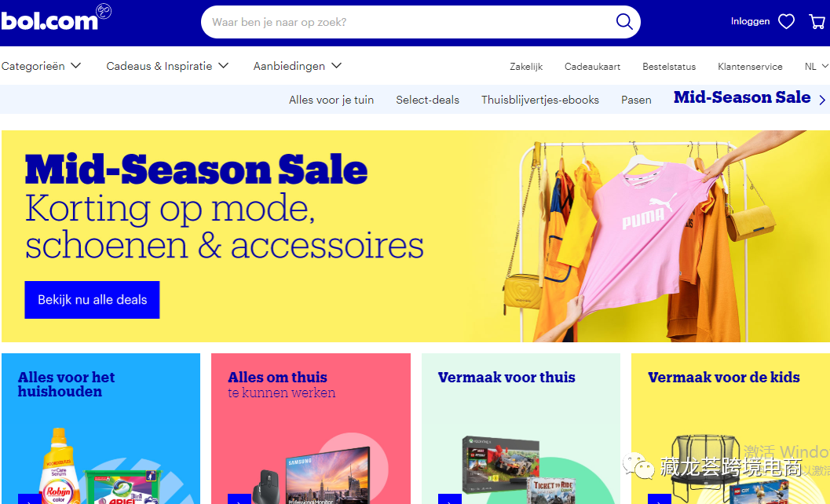Select the Select-deals promo link
This screenshot has height=504, width=830.
(428, 100)
